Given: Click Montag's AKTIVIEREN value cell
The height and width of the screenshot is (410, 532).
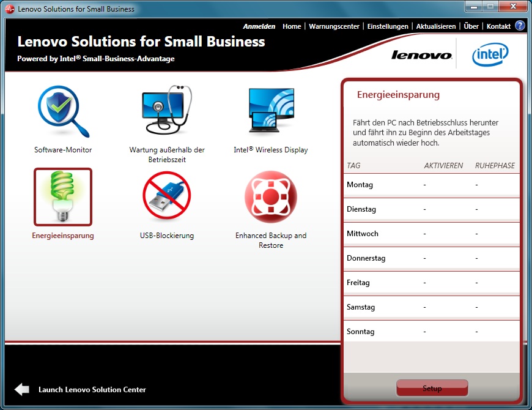Looking at the screenshot, I should tap(424, 185).
